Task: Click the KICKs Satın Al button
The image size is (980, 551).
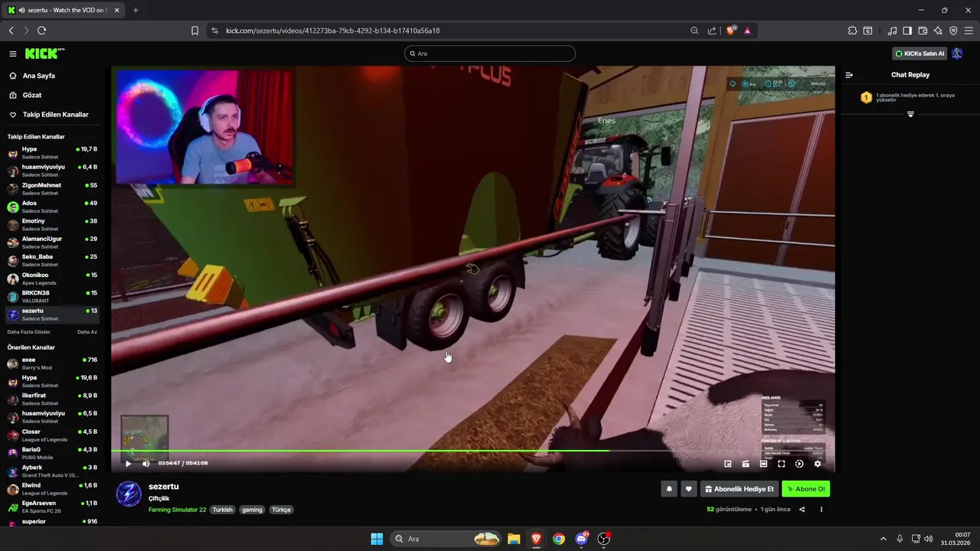Action: pos(920,54)
